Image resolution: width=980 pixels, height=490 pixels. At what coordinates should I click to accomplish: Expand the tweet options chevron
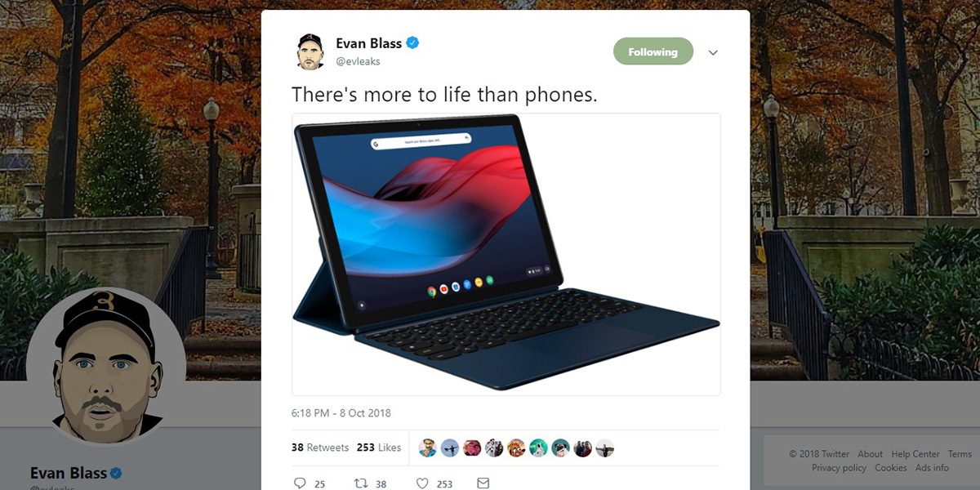click(713, 52)
